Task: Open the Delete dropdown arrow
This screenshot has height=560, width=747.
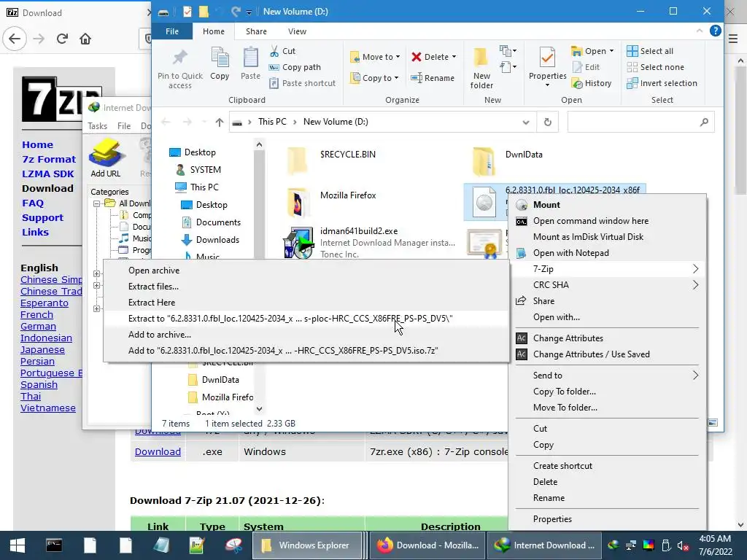Action: pos(454,57)
